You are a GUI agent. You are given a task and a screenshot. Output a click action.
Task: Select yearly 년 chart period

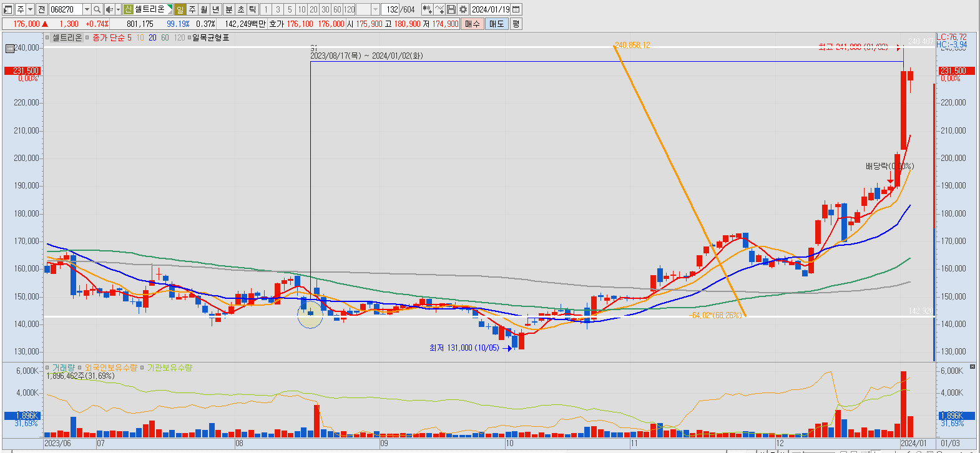pos(216,9)
